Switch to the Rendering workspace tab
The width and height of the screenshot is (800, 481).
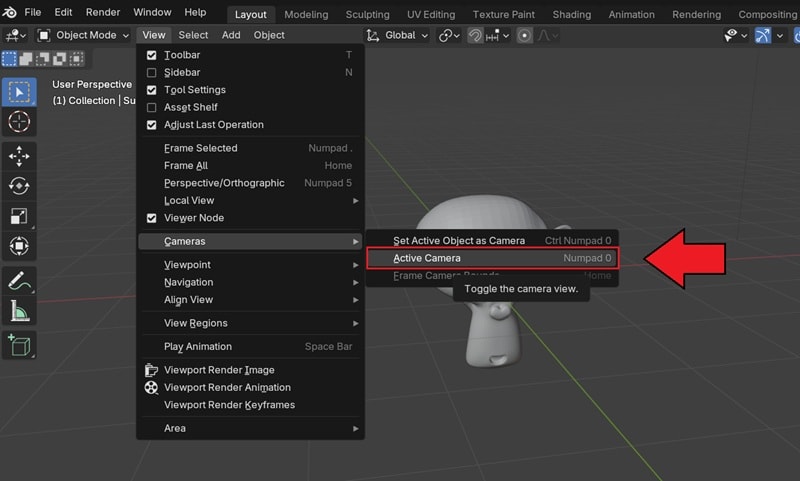pos(696,15)
